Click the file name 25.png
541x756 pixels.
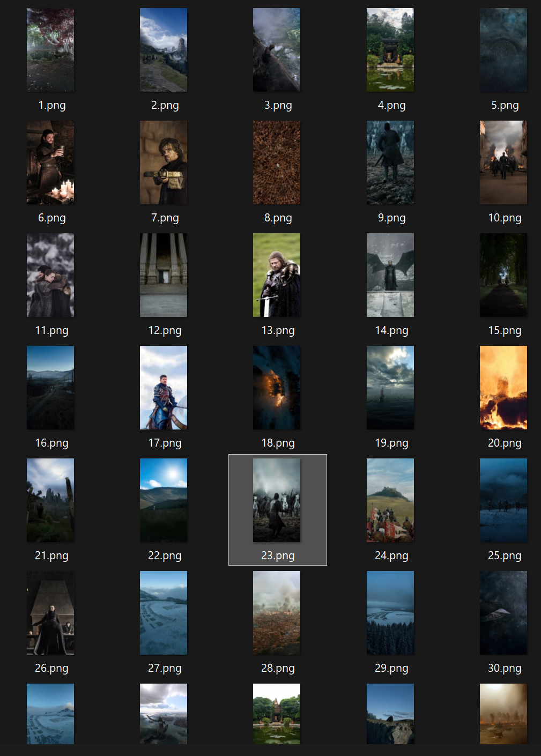pos(505,556)
